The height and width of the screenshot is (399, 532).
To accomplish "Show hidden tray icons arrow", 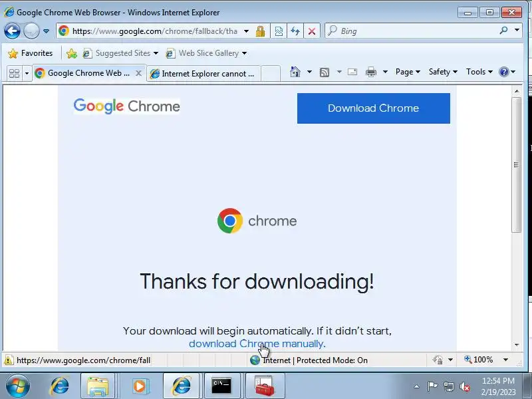I will 416,386.
